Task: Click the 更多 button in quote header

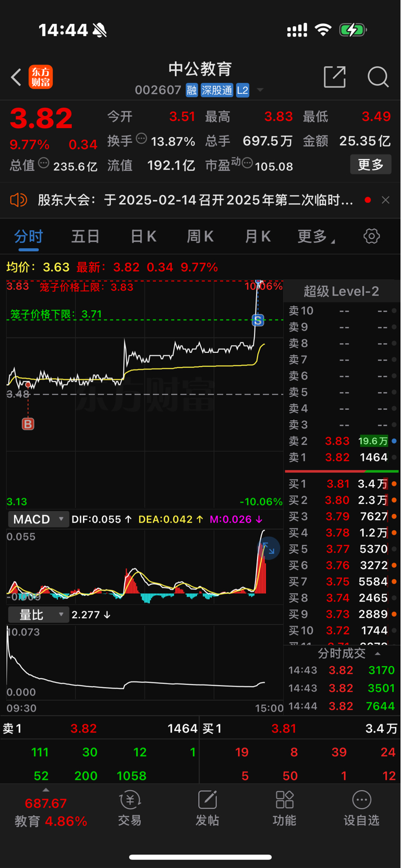Action: 371,165
